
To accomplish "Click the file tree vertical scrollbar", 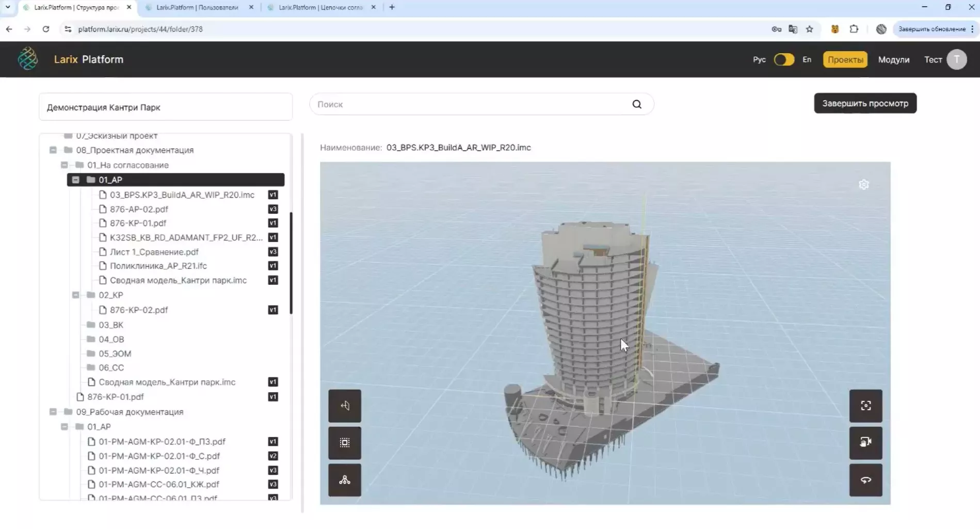I will 291,263.
